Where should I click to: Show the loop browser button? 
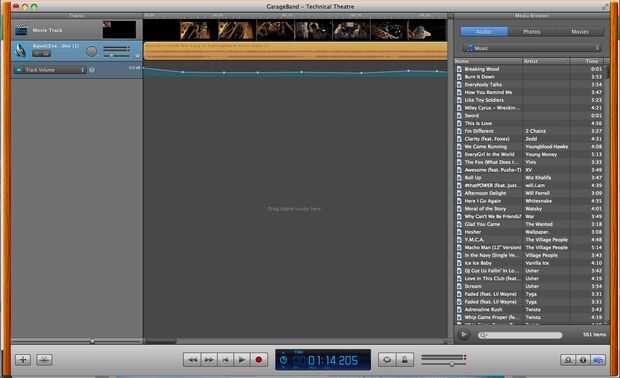click(568, 360)
